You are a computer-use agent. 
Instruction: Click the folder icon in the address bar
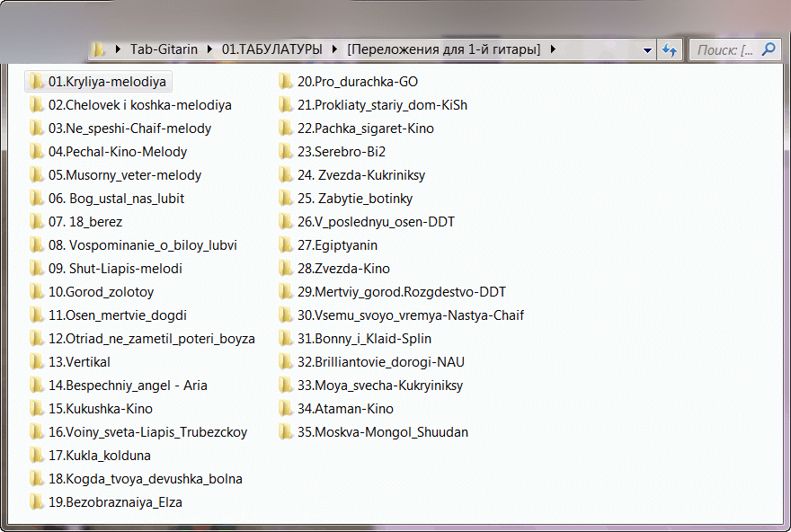[x=100, y=50]
